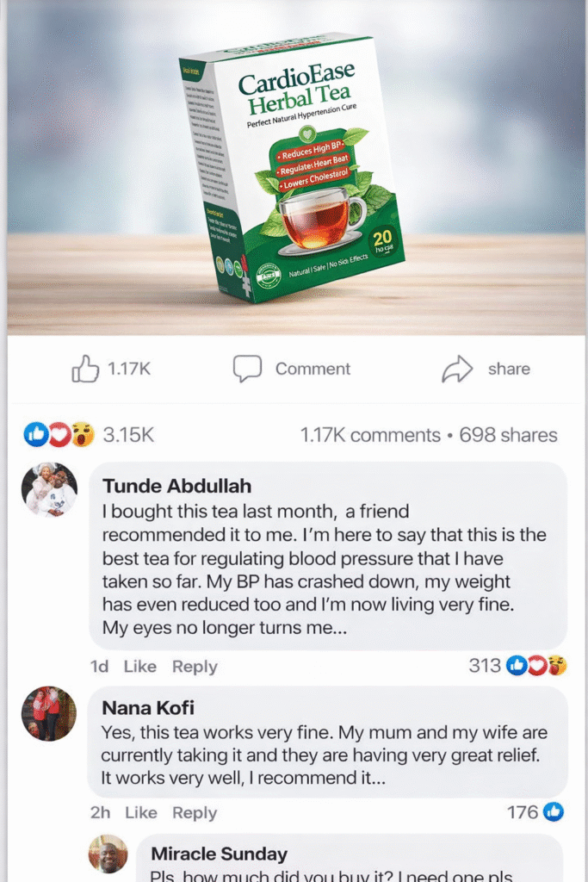View reactions on Tunde Abdullah's comment
This screenshot has height=882, width=588.
tap(536, 666)
